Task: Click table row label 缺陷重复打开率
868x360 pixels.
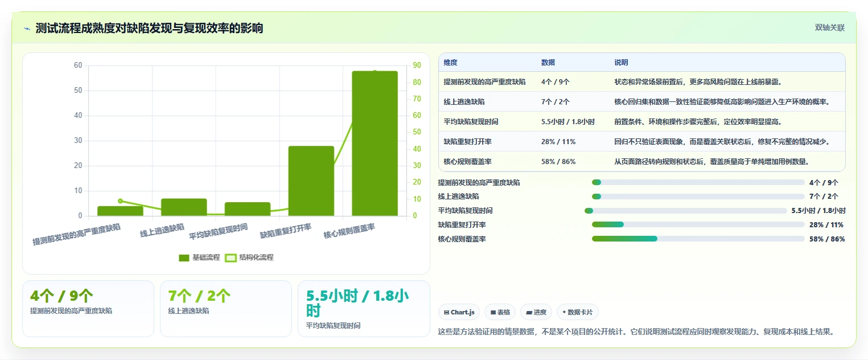Action: click(467, 142)
